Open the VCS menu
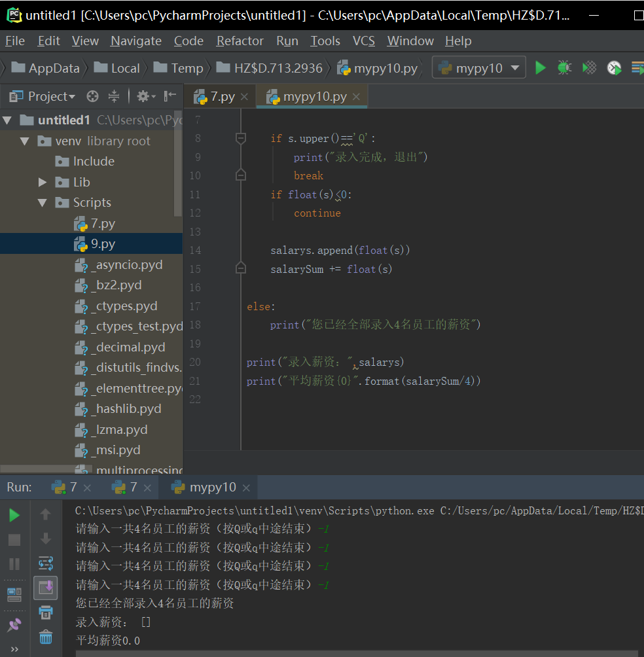644x657 pixels. [x=364, y=41]
